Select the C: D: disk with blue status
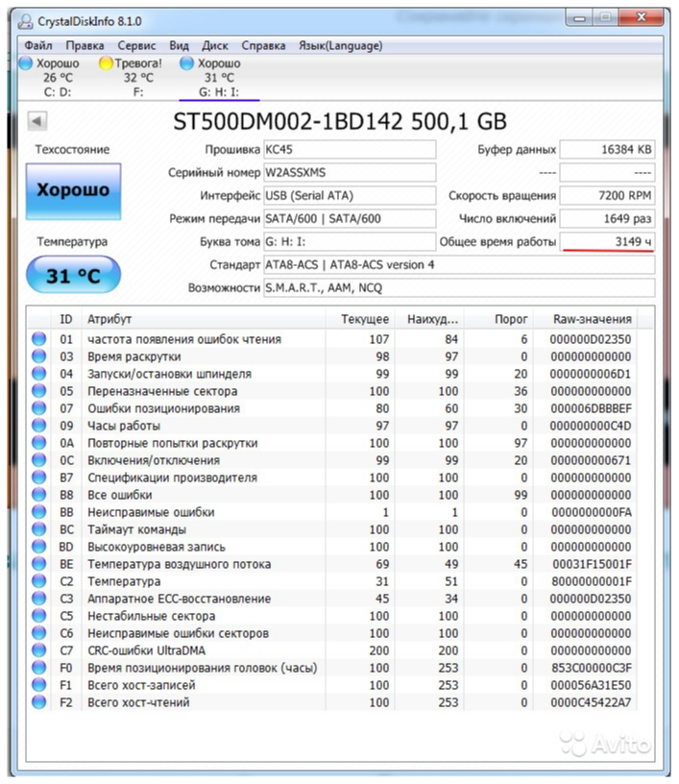Image resolution: width=679 pixels, height=784 pixels. tap(50, 78)
